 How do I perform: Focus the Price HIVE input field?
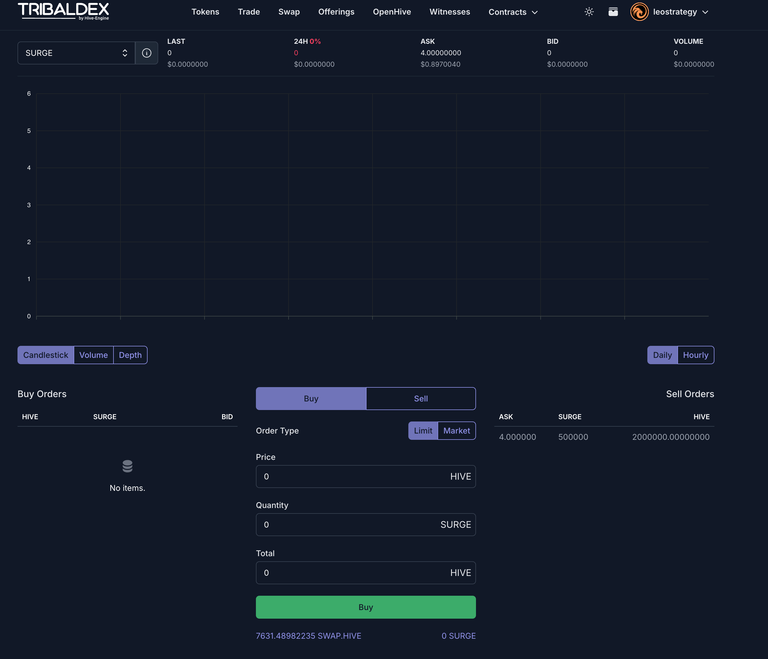point(365,476)
